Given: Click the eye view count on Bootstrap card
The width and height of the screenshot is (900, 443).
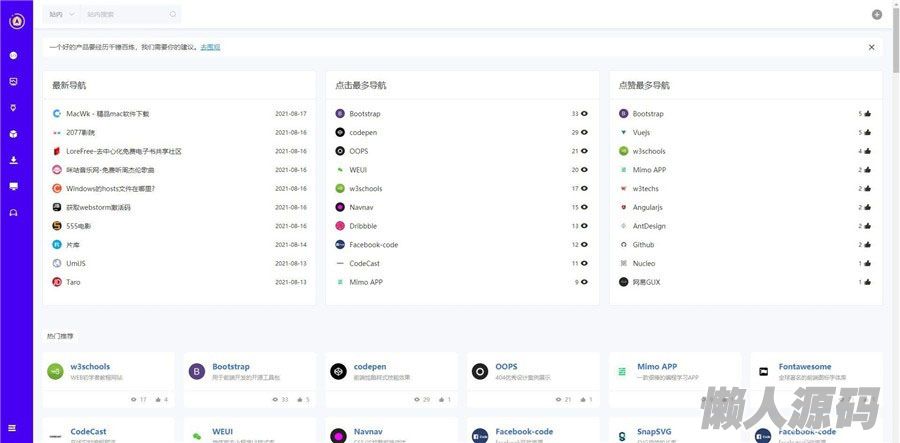Looking at the screenshot, I should pos(281,399).
